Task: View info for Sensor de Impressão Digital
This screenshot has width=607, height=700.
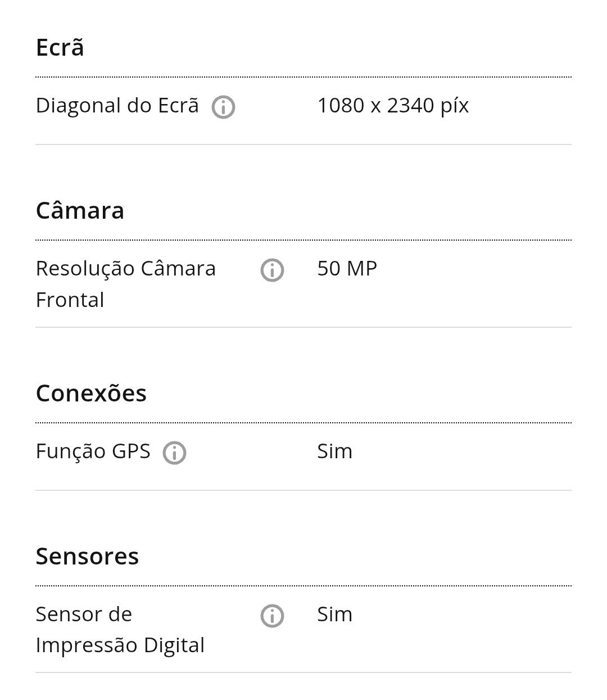Action: (272, 616)
